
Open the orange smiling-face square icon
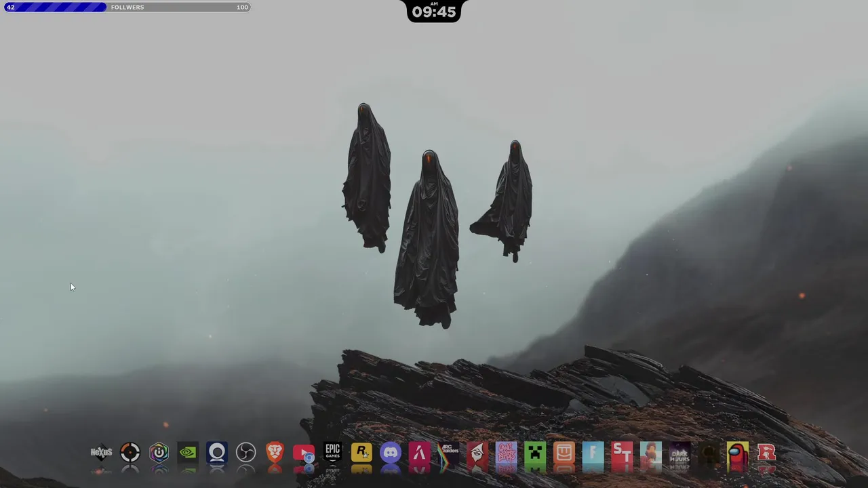564,452
